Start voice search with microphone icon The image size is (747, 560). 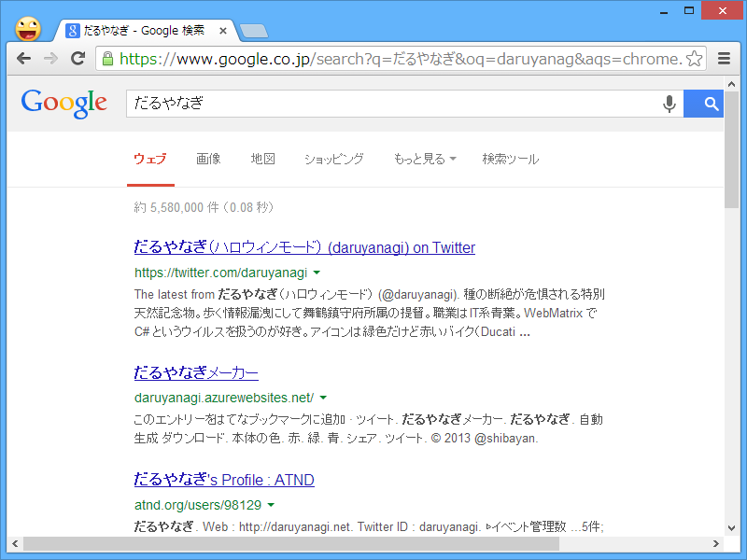(669, 104)
